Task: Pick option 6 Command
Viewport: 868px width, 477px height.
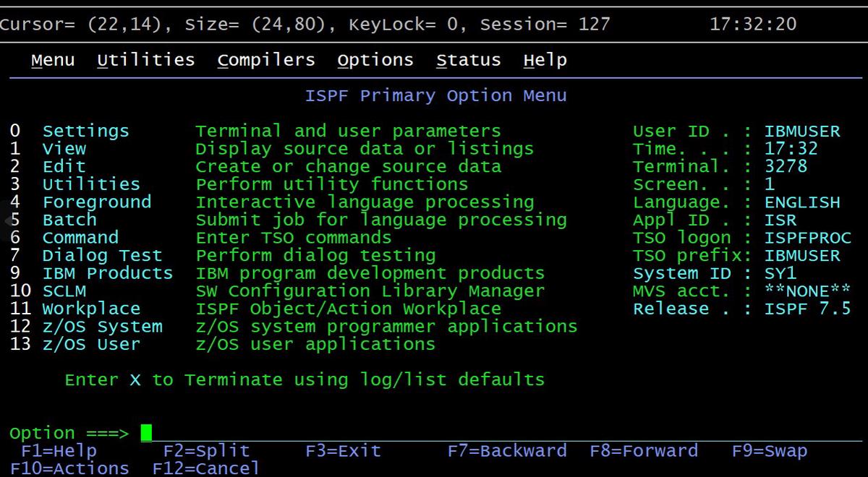Action: click(80, 238)
